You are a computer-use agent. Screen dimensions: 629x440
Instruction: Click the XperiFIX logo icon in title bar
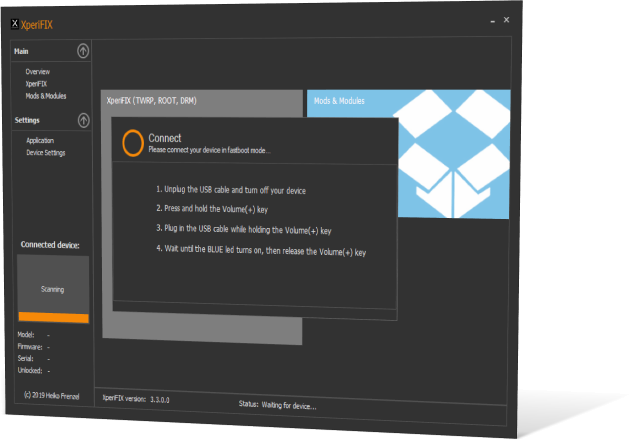[x=14, y=24]
